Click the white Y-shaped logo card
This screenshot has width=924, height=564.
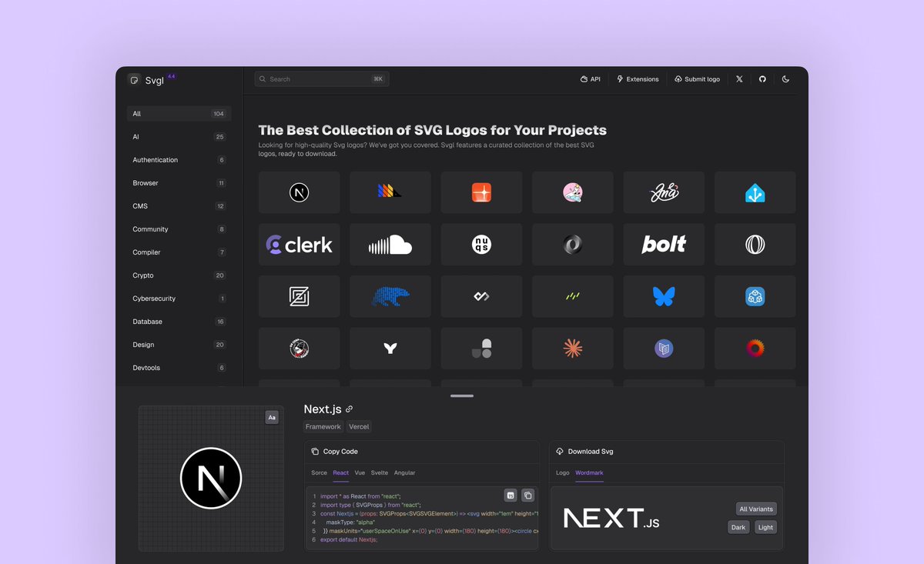tap(390, 349)
